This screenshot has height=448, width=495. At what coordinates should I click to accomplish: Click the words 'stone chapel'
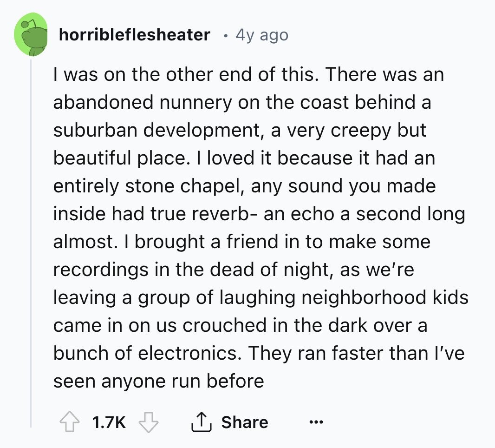(x=186, y=186)
